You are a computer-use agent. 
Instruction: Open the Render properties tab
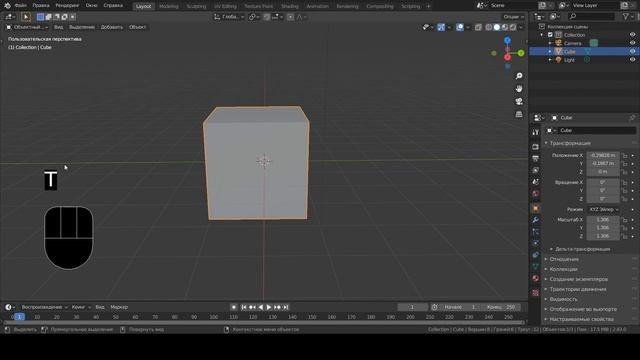(536, 147)
